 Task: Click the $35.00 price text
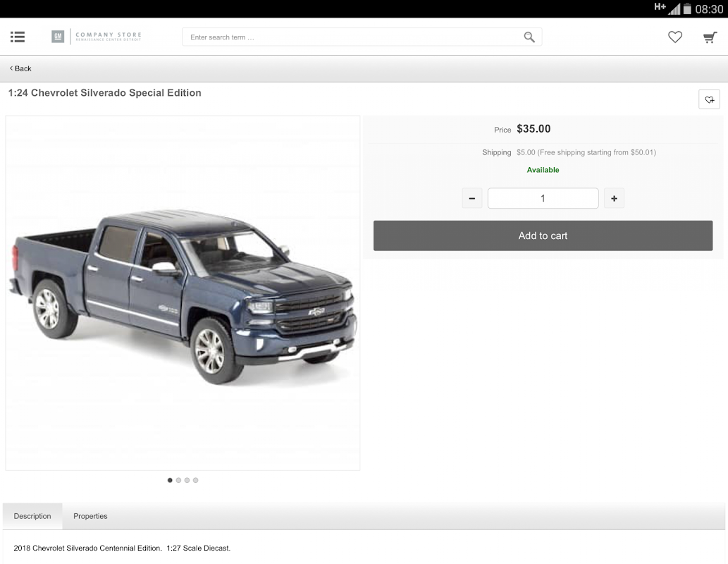pyautogui.click(x=533, y=129)
